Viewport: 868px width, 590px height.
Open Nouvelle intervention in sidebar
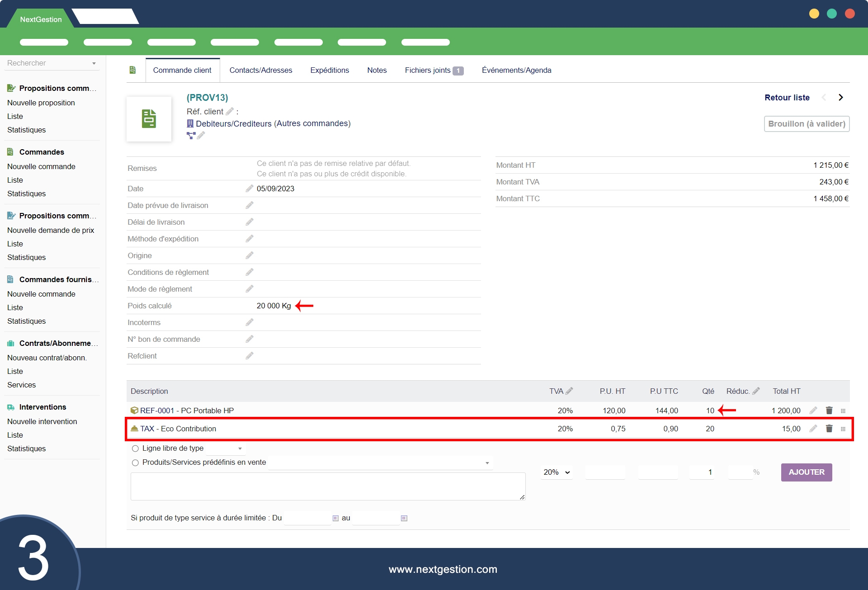42,421
